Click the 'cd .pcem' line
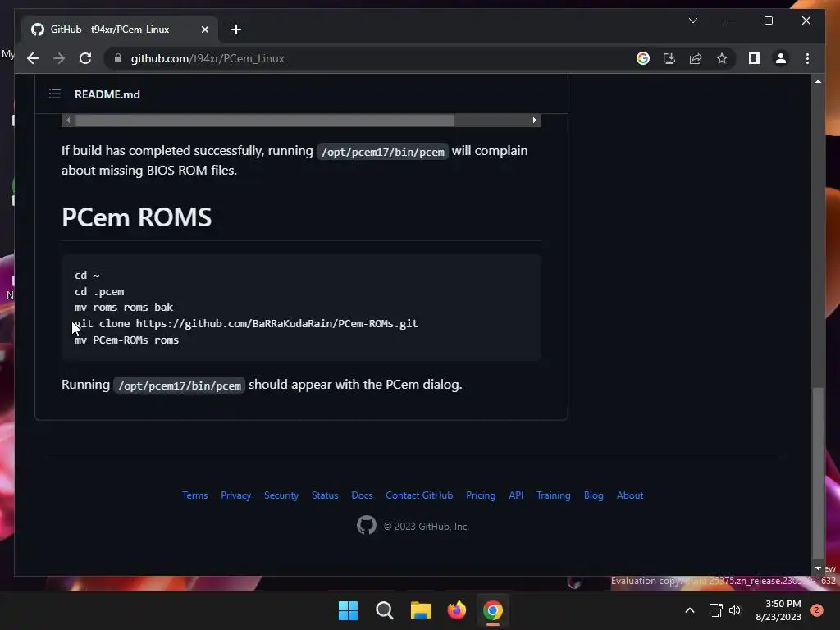Viewport: 840px width, 630px height. [99, 291]
